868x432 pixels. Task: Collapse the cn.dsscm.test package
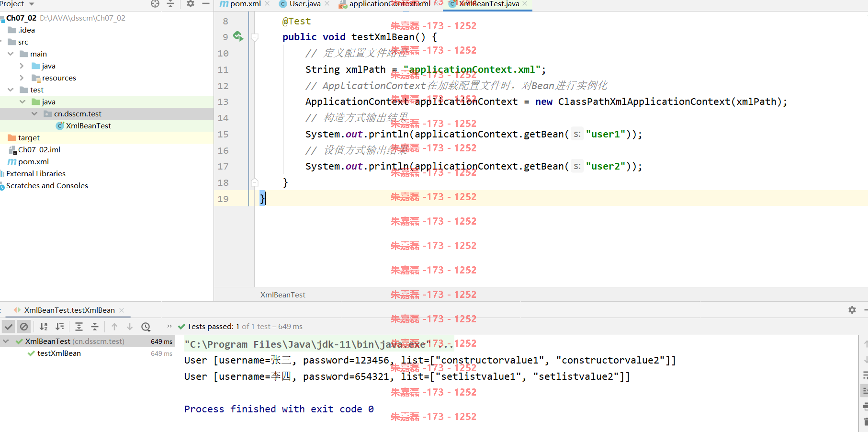click(34, 114)
